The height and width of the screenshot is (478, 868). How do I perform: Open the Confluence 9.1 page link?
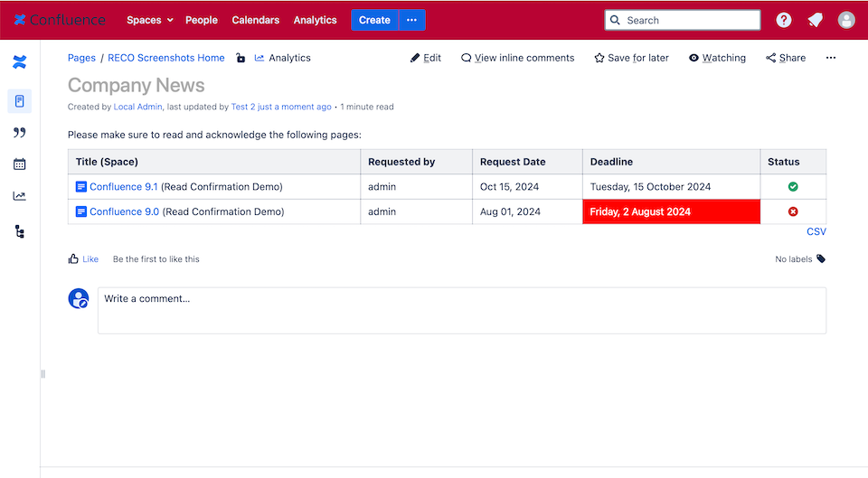pyautogui.click(x=124, y=186)
